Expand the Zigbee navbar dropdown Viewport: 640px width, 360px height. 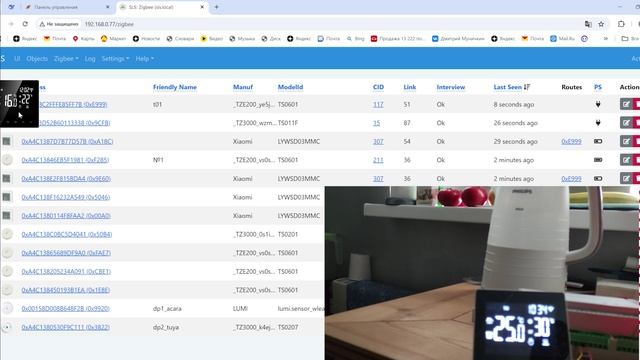click(x=66, y=59)
